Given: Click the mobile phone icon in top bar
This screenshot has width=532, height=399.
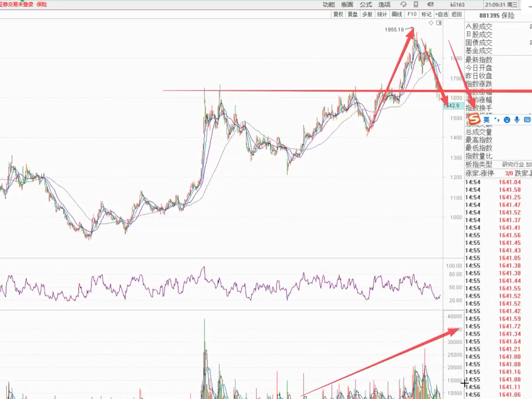Looking at the screenshot, I should 416,4.
